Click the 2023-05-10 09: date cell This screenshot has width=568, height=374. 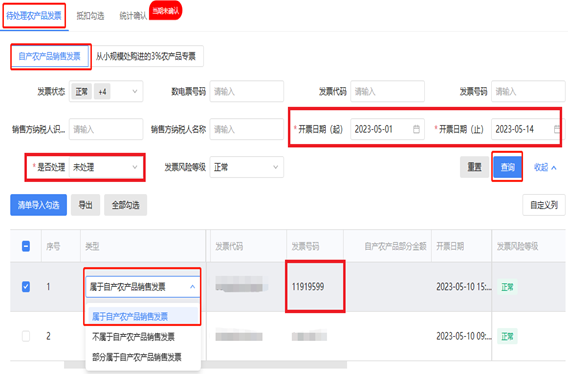click(x=464, y=336)
